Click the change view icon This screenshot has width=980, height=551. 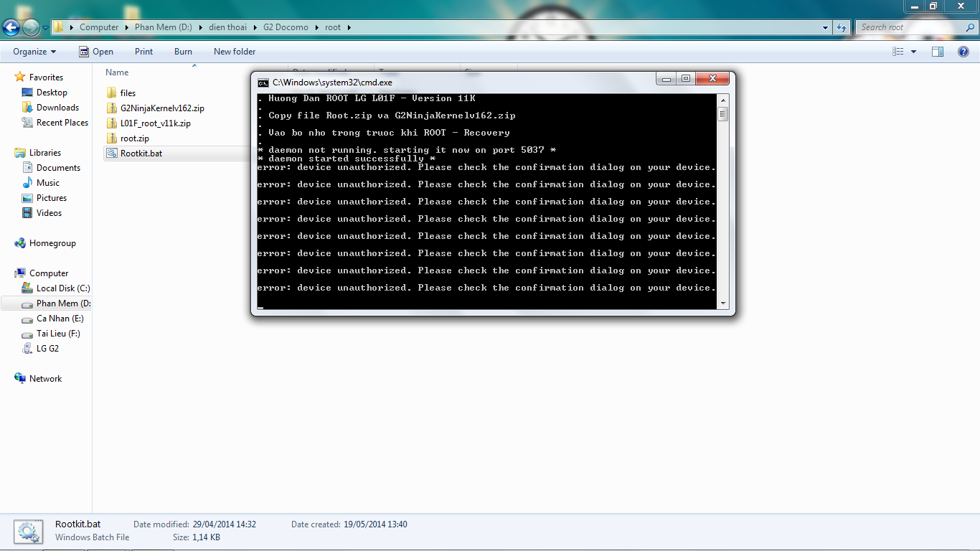(x=897, y=52)
